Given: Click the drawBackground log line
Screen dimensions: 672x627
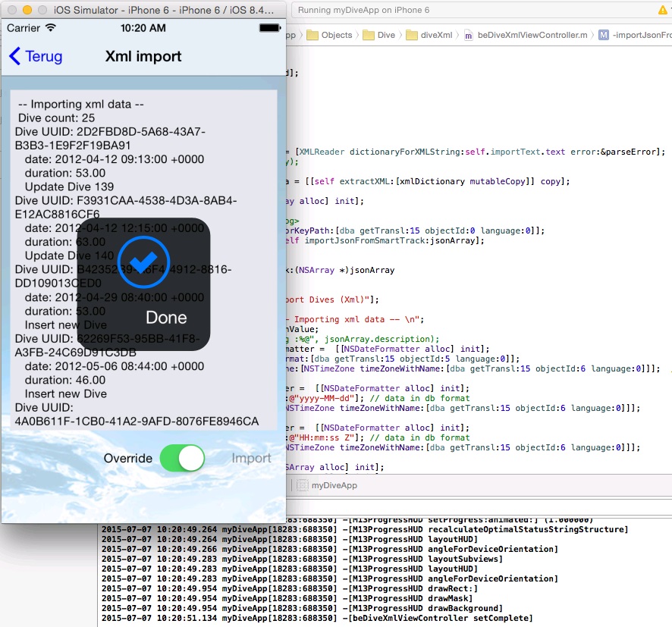Looking at the screenshot, I should pos(302,608).
